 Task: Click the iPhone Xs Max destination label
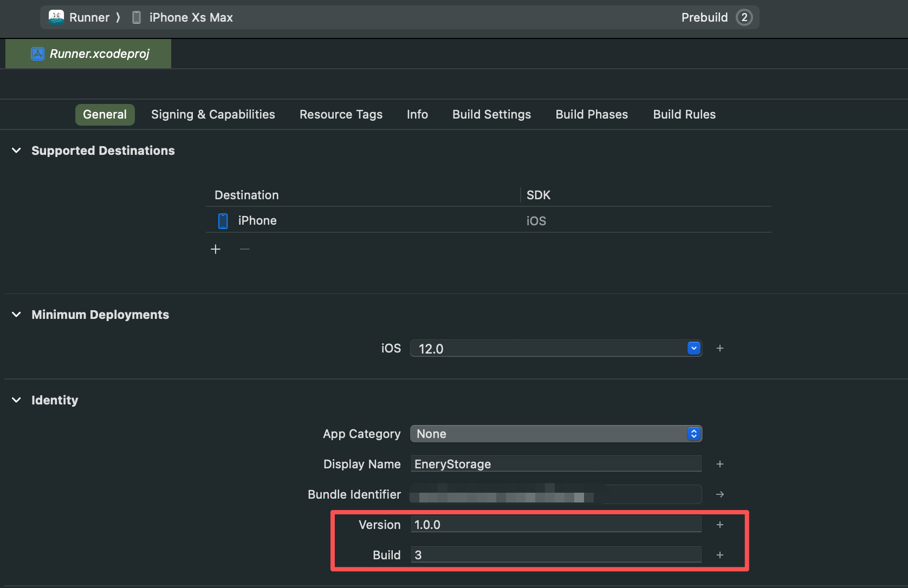click(191, 17)
